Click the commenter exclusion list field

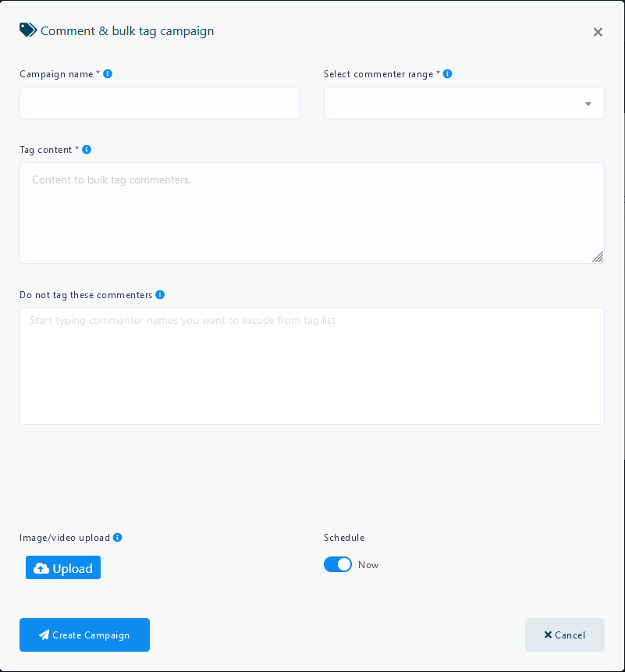pos(311,366)
